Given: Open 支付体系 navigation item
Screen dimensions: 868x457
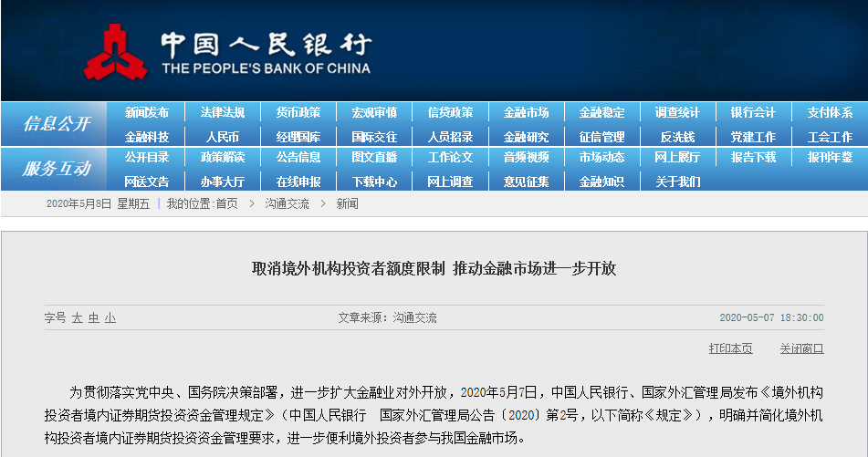Looking at the screenshot, I should tap(830, 112).
